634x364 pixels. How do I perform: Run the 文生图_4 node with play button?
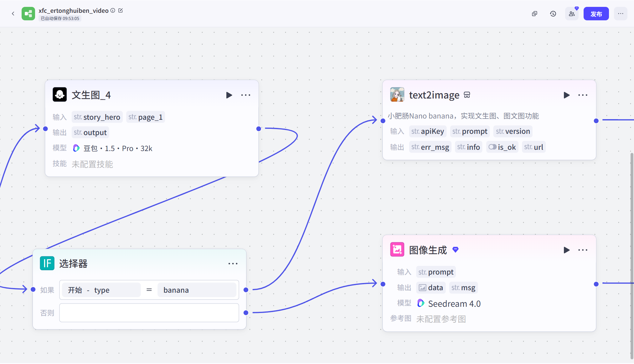(229, 95)
